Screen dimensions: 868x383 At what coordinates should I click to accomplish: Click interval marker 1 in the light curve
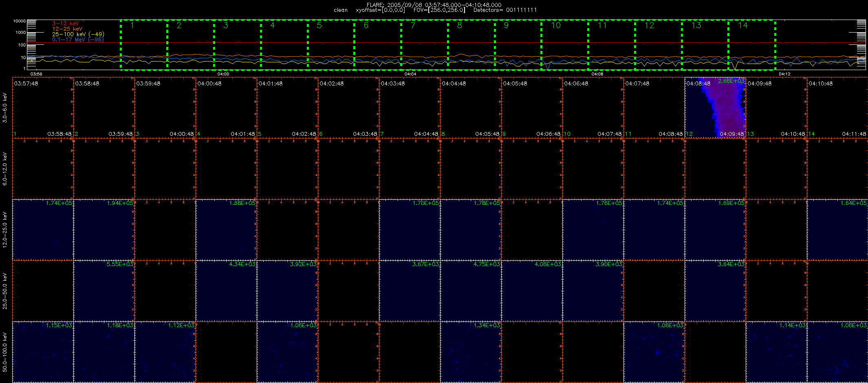tap(132, 25)
